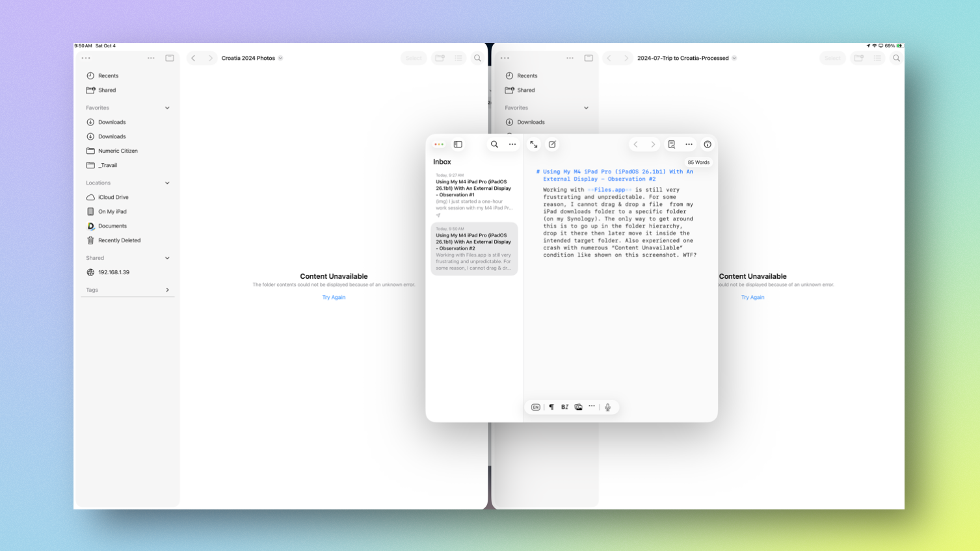
Task: Open the Croatia 2024 Photos title menu
Action: click(280, 58)
